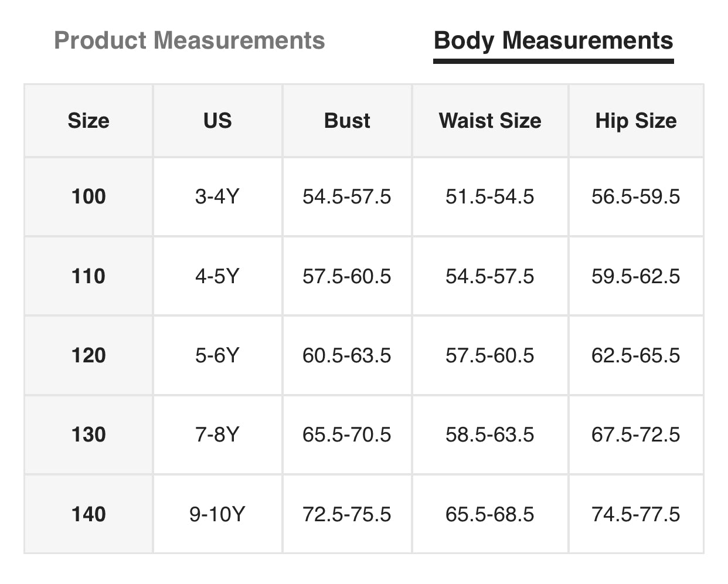Switch to the Product Measurements tab

(189, 40)
